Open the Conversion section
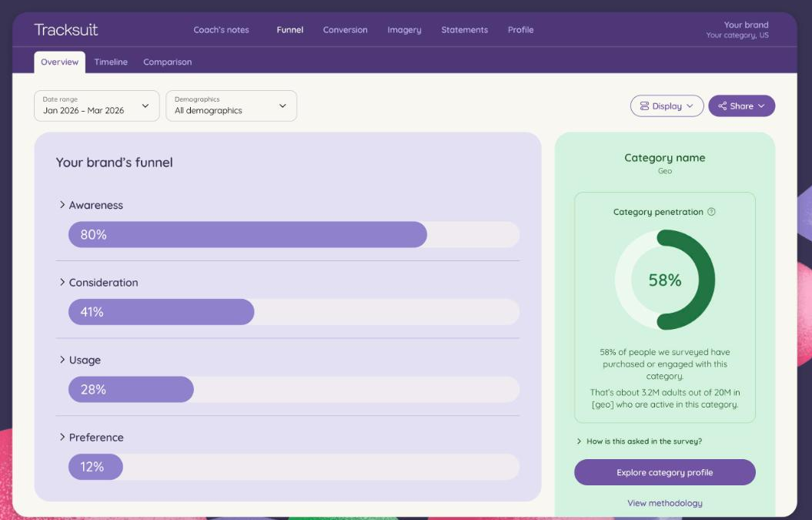Image resolution: width=812 pixels, height=520 pixels. 346,29
